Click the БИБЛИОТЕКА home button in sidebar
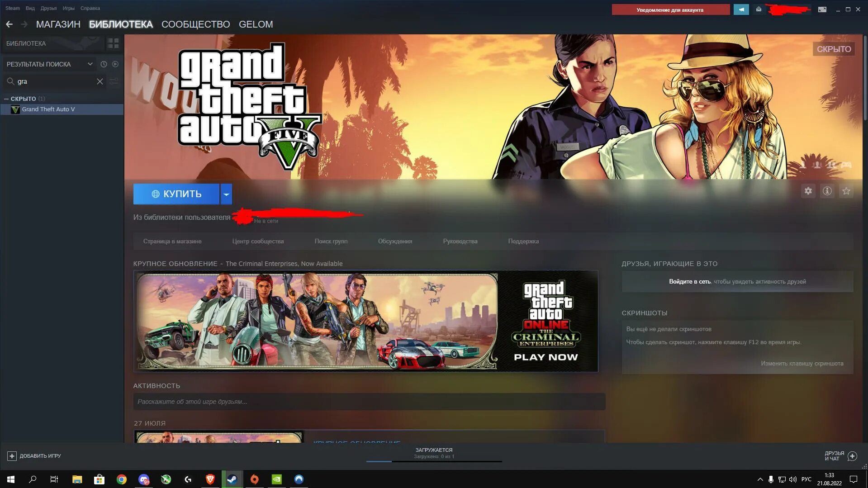 coord(52,43)
